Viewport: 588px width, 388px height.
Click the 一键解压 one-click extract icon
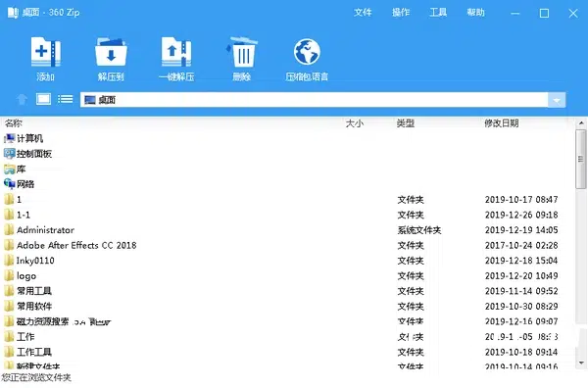176,52
